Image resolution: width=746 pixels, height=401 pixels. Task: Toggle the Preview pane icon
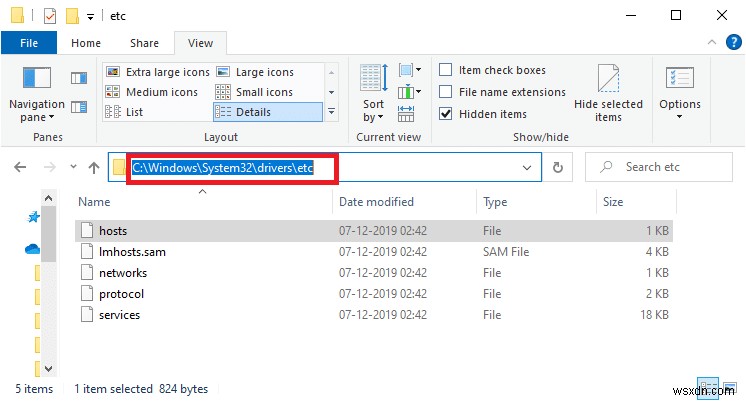79,78
